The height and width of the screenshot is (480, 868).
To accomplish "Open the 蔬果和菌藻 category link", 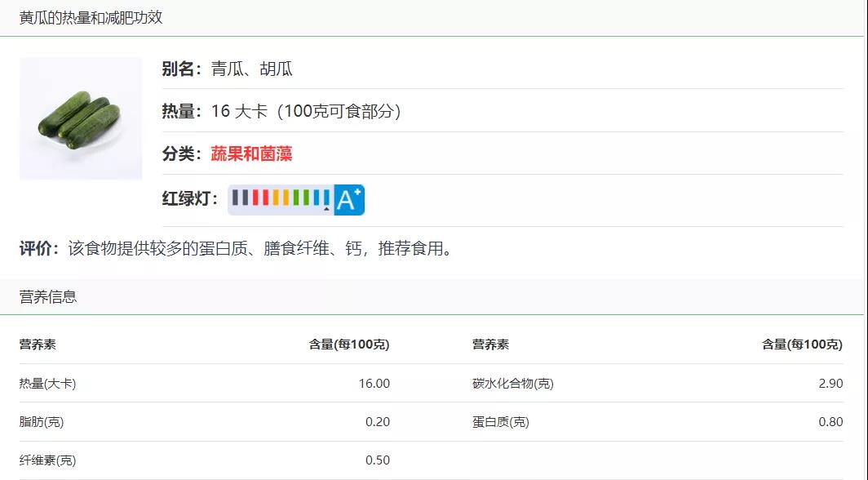I will click(x=251, y=153).
